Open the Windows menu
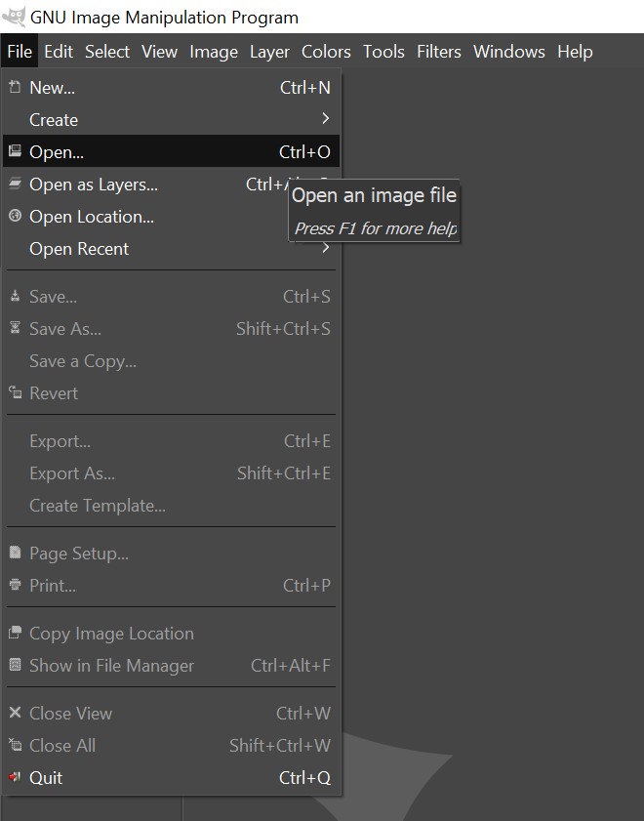This screenshot has width=644, height=821. pos(509,52)
